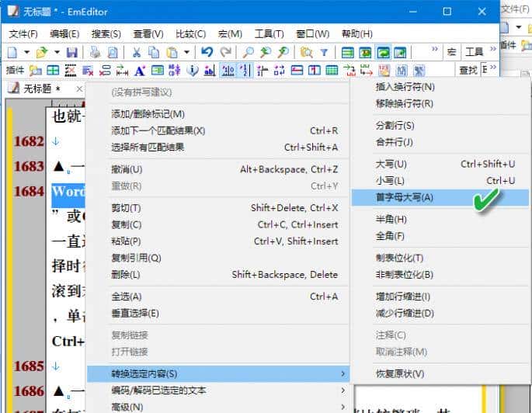
Task: Click the 简 simplified Chinese plugin icon
Action: pyautogui.click(x=402, y=71)
